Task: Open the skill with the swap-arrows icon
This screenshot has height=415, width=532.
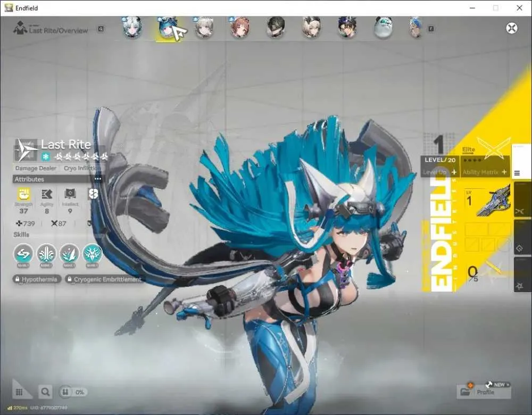Action: click(23, 253)
